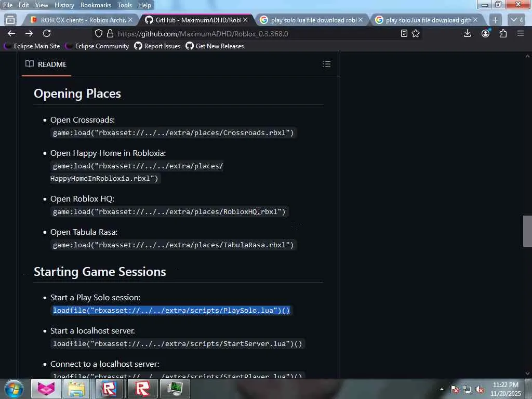
Task: Click the highlighted PlaySolo.lua loadfile code
Action: point(171,311)
